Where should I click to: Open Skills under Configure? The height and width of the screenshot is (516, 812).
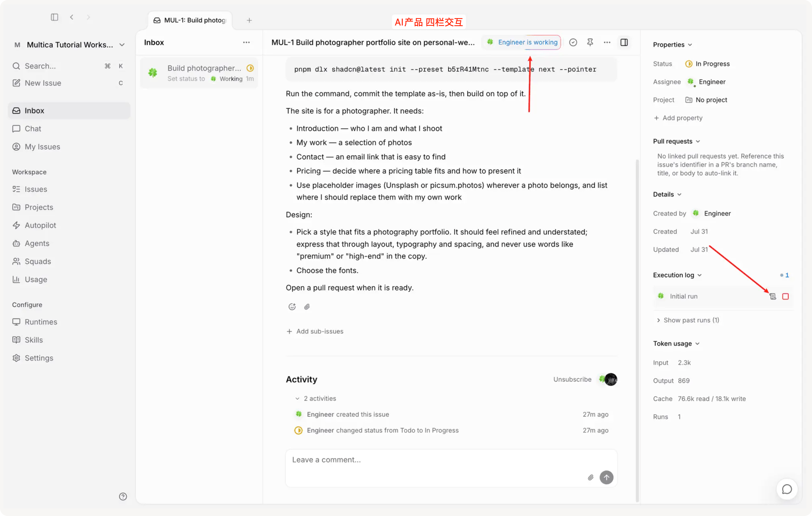pyautogui.click(x=69, y=340)
